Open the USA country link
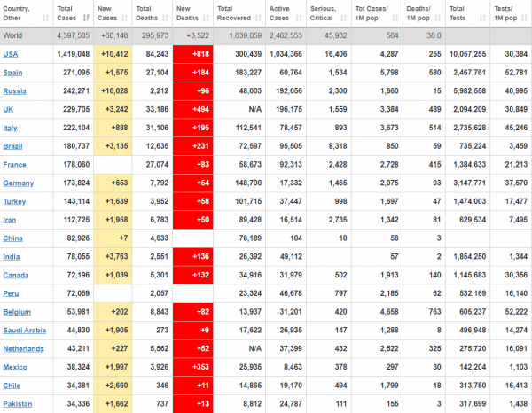Viewport: 532px width, 413px height. coord(11,54)
